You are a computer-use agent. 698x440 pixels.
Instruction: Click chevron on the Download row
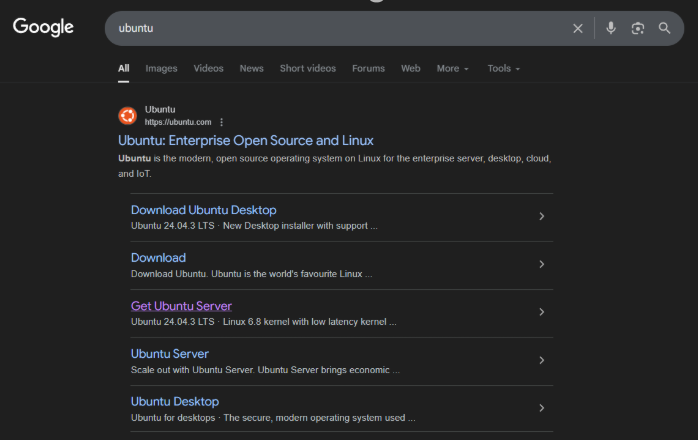[541, 264]
